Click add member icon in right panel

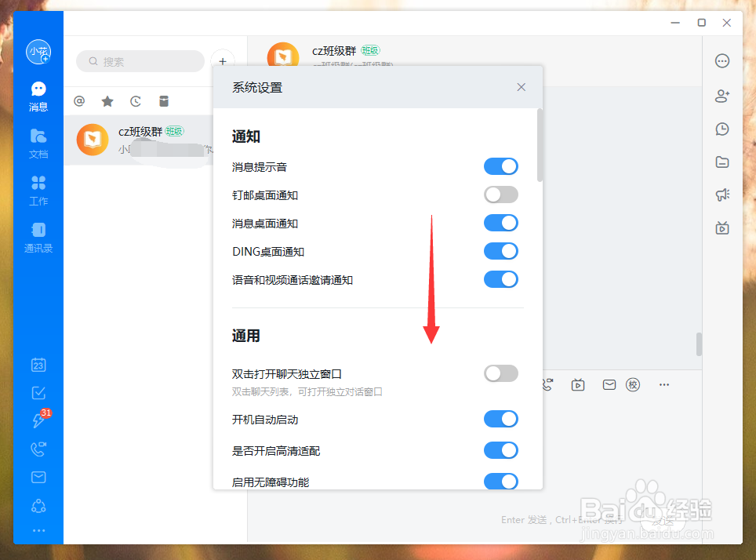click(722, 96)
